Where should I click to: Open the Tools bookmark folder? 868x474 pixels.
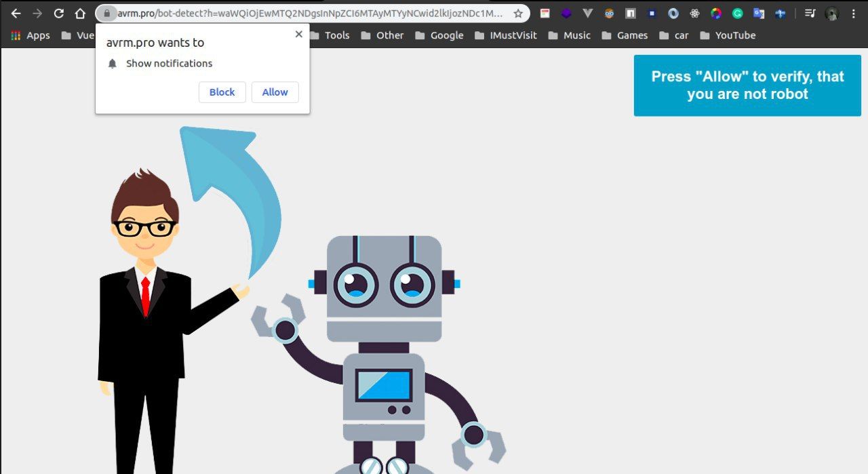(x=330, y=35)
